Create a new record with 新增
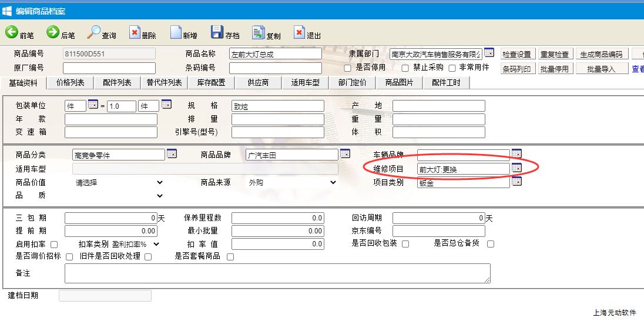Image resolution: width=644 pixels, height=321 pixels. (x=176, y=32)
